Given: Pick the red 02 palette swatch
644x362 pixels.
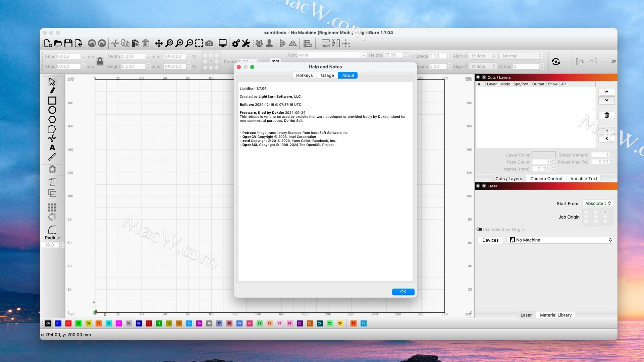Looking at the screenshot, I should point(68,323).
